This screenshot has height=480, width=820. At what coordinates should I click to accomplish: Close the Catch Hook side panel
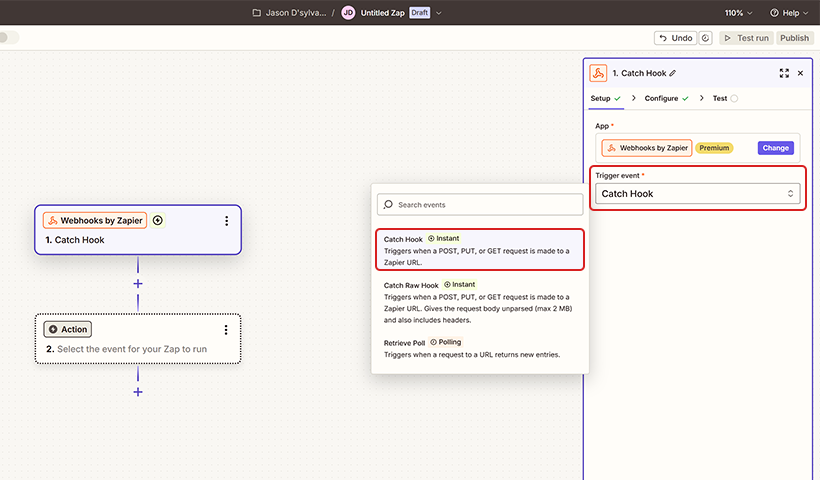pyautogui.click(x=800, y=73)
